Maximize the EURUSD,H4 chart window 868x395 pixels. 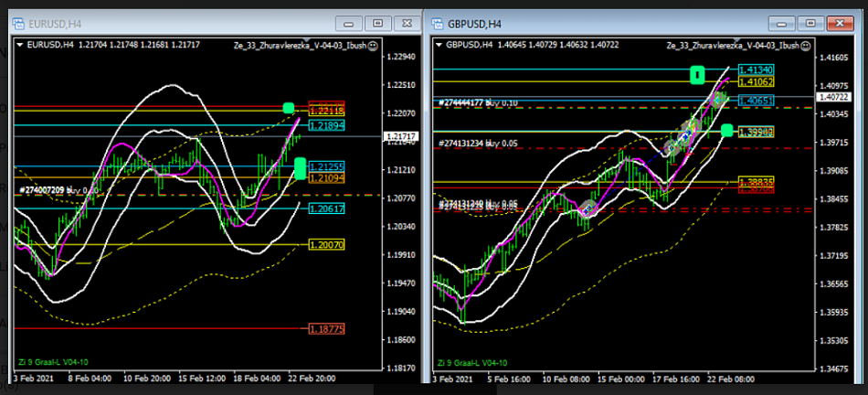[x=377, y=24]
